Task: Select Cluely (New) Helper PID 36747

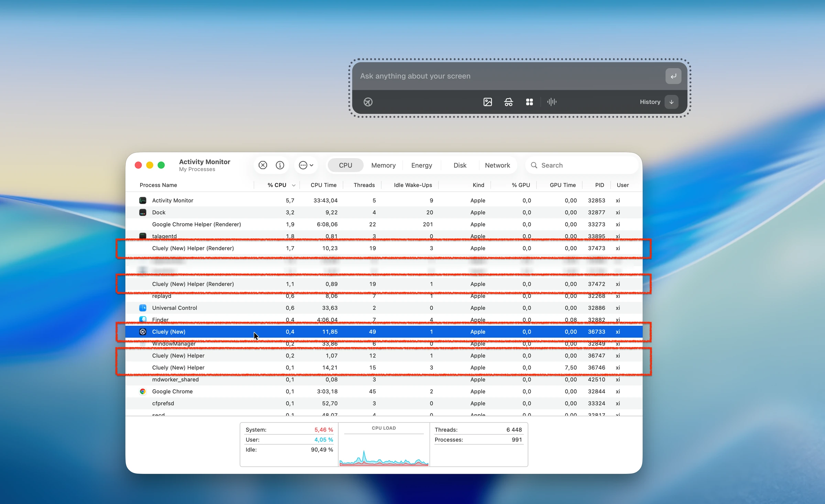Action: pos(384,356)
